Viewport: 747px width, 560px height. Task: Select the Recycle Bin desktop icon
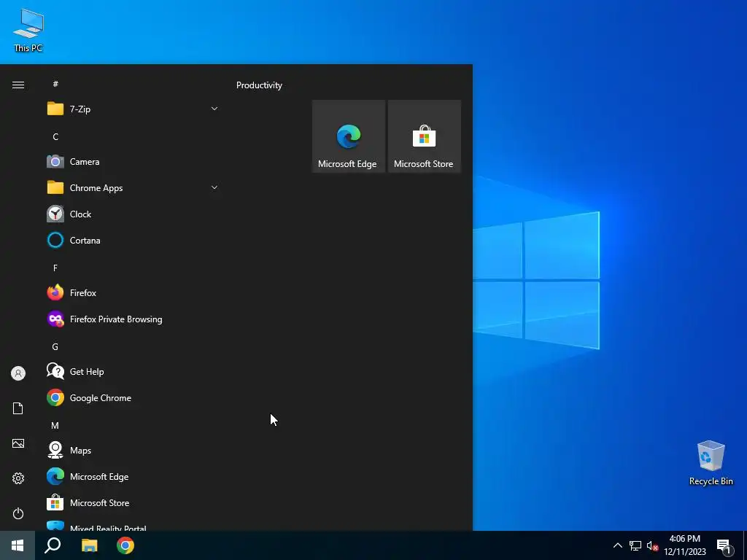(711, 463)
